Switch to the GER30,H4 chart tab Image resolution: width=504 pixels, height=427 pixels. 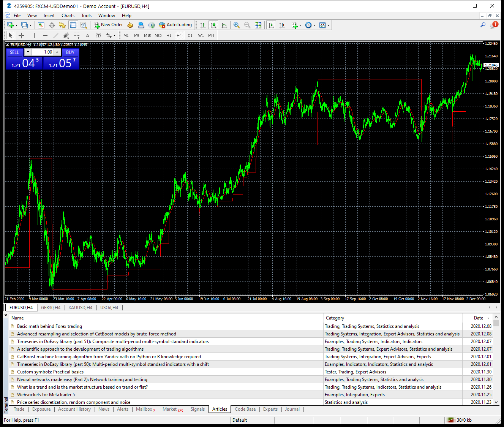tap(51, 308)
